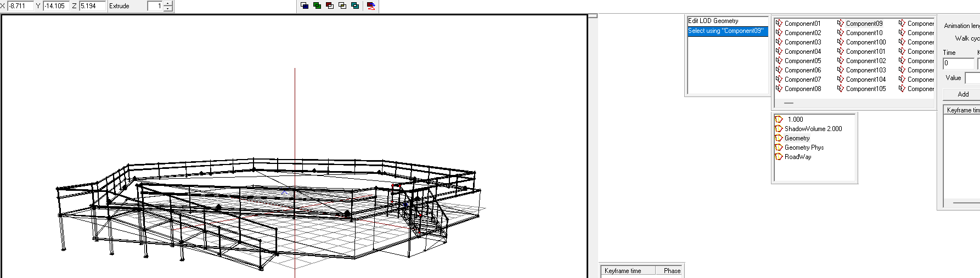Click the teal overlapping-squares toolbar icon
980x278 pixels.
coord(355,5)
